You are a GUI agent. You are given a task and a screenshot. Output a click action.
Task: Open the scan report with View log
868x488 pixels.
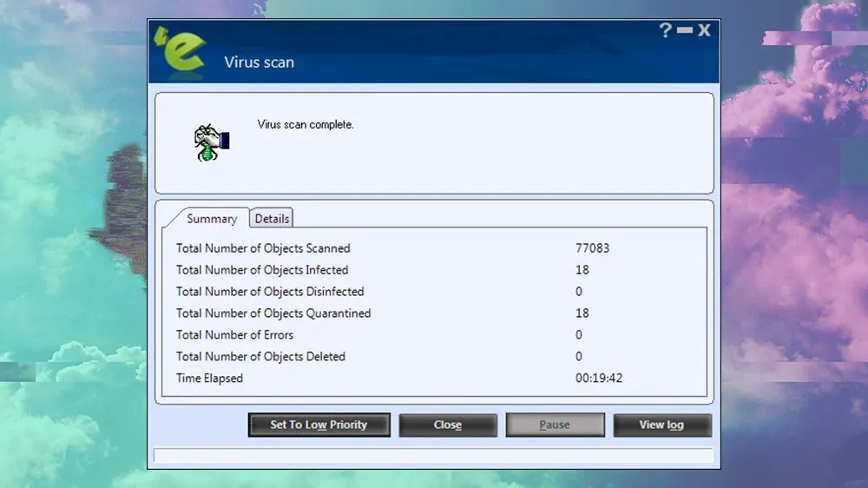coord(661,425)
